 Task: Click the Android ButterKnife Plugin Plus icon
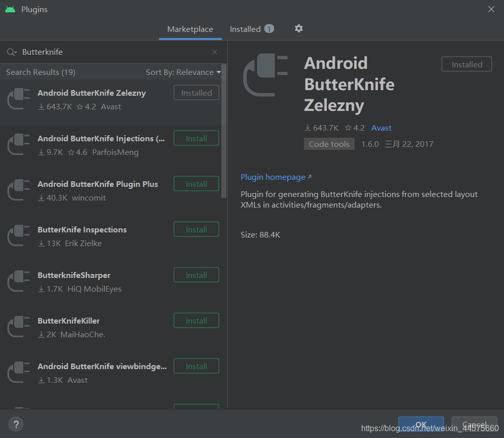click(x=18, y=190)
